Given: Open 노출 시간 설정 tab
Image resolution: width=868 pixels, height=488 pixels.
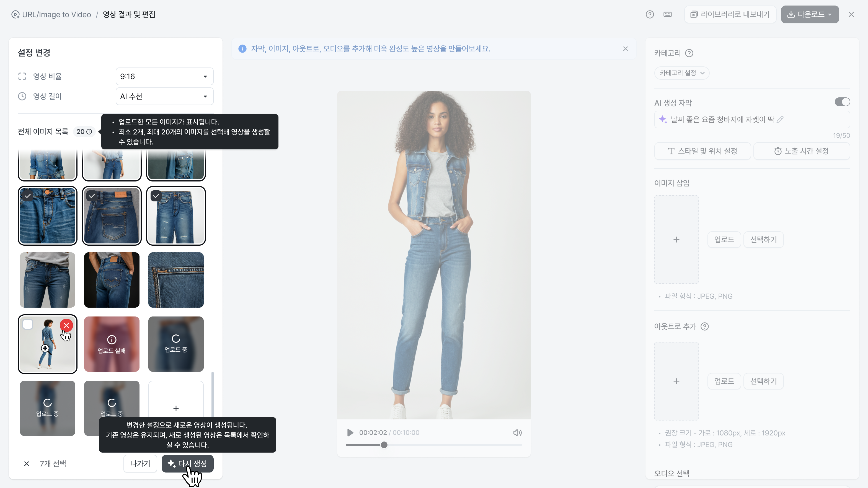Looking at the screenshot, I should tap(802, 151).
